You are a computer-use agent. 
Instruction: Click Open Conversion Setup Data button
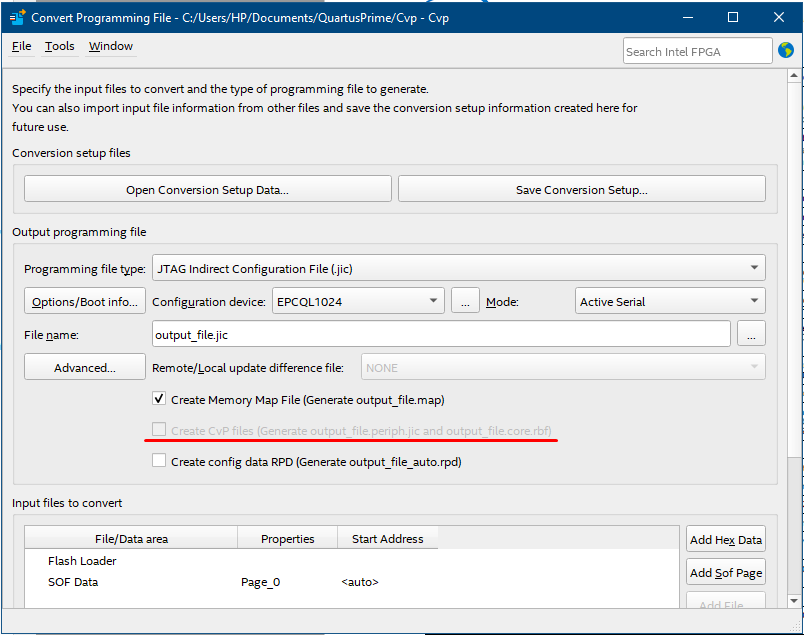pos(207,189)
